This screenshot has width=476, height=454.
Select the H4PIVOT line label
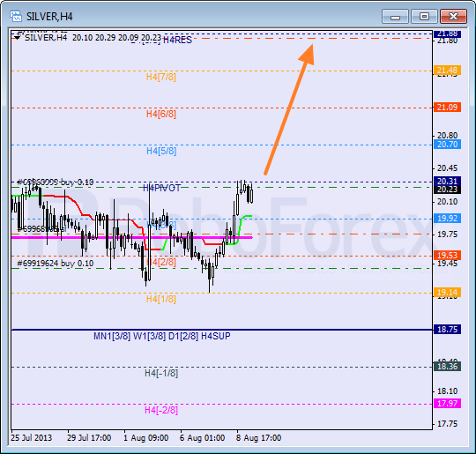(x=162, y=189)
